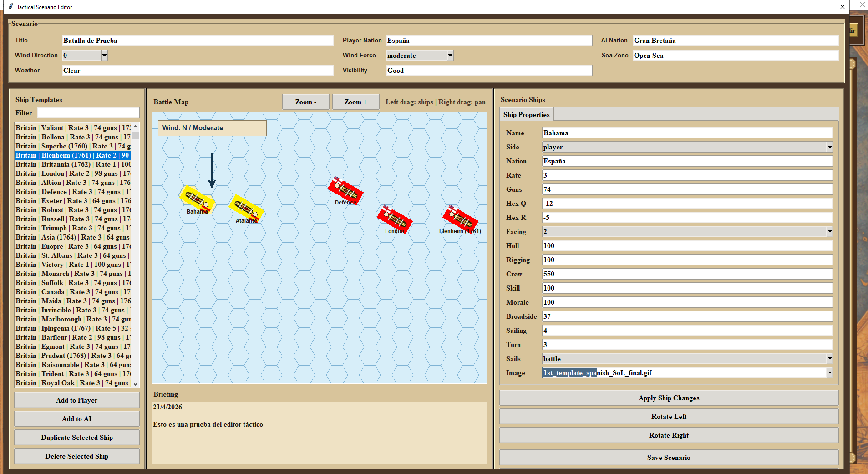Image resolution: width=868 pixels, height=474 pixels.
Task: Click the feather app icon in title bar
Action: [11, 7]
